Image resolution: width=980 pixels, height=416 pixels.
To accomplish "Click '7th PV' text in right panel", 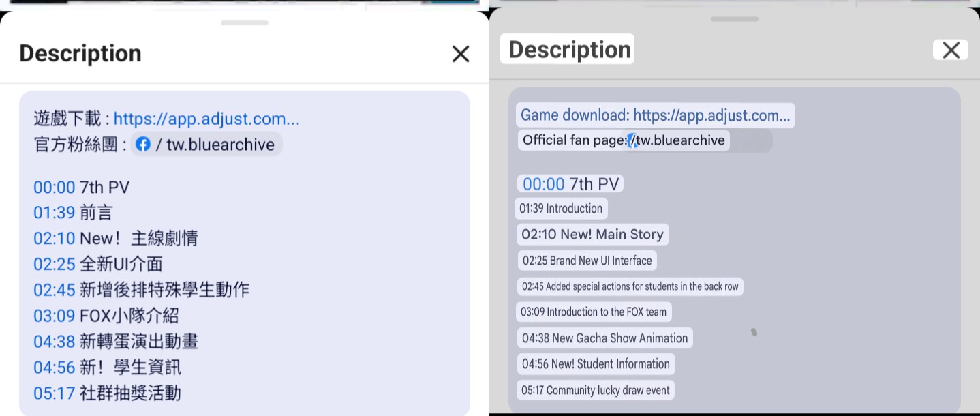I will [x=594, y=184].
